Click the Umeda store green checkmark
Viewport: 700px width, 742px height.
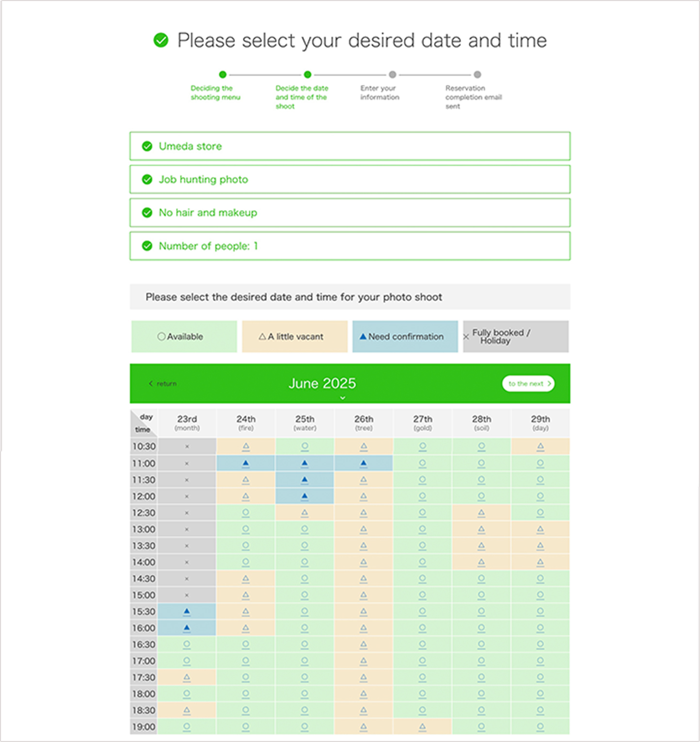[x=147, y=146]
